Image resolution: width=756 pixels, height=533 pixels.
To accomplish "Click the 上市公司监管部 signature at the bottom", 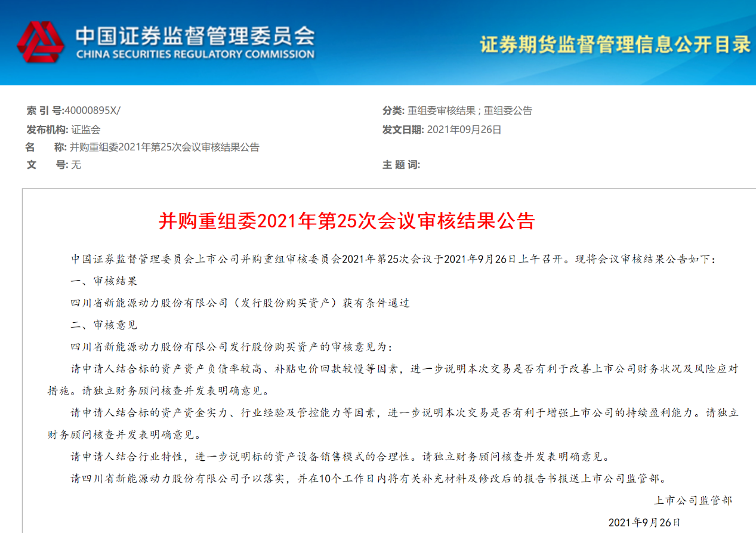I will coord(692,500).
